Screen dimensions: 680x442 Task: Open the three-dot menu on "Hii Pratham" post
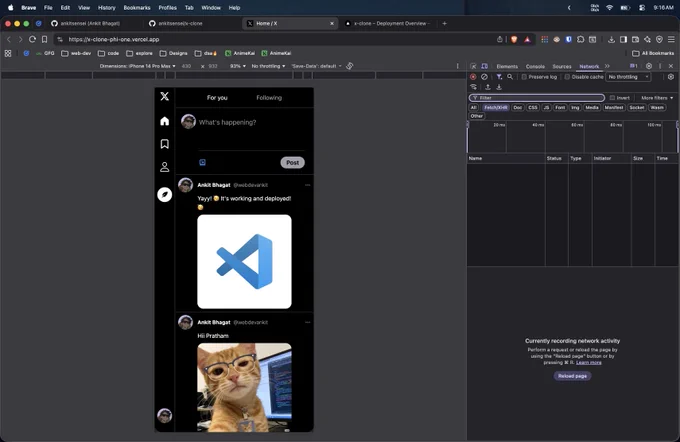tap(307, 322)
